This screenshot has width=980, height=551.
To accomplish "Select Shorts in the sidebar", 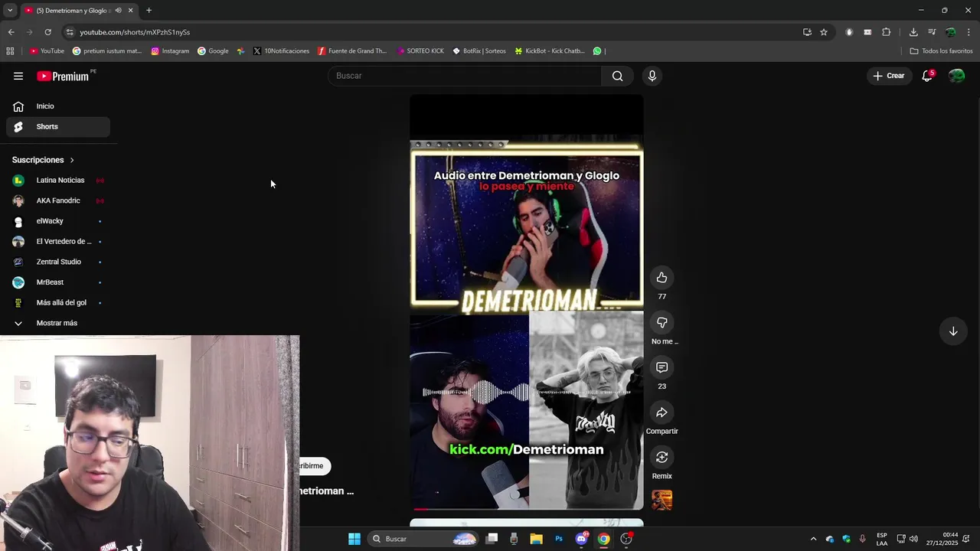I will pos(58,127).
